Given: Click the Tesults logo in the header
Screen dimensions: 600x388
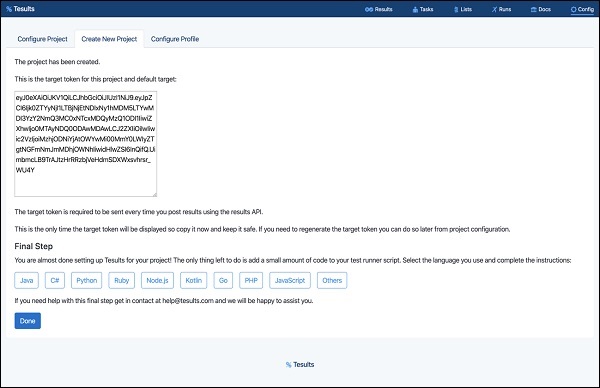Looking at the screenshot, I should (20, 9).
